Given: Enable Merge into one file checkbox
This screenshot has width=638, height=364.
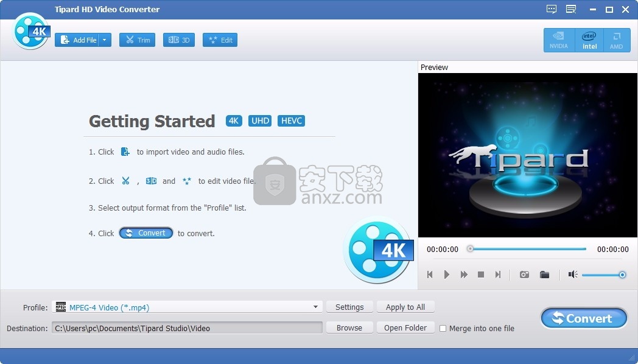Looking at the screenshot, I should (x=443, y=328).
